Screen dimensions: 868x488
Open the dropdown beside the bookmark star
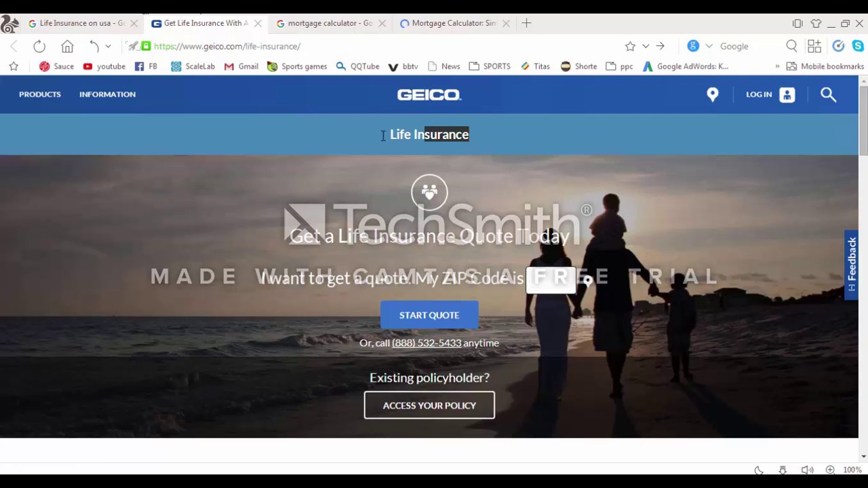coord(646,46)
